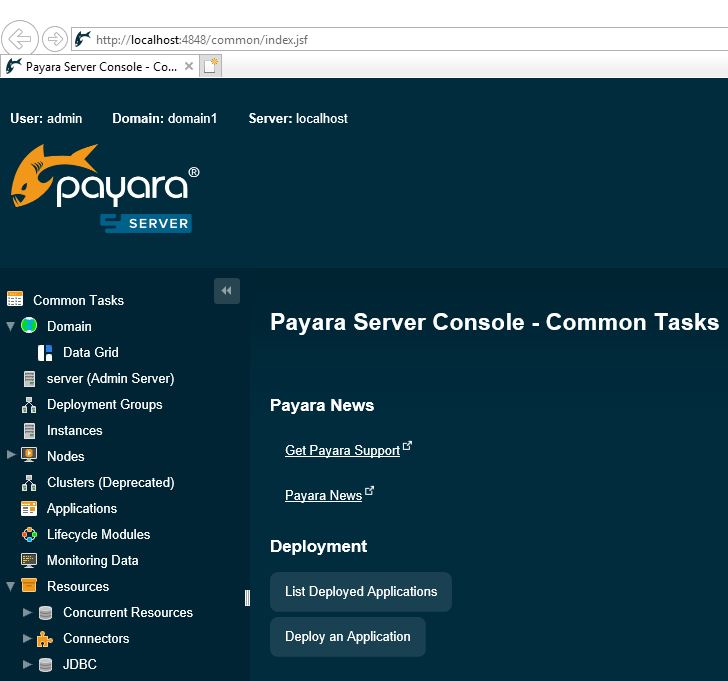Screen dimensions: 728x681
Task: Open Applications in the tree
Action: click(82, 508)
